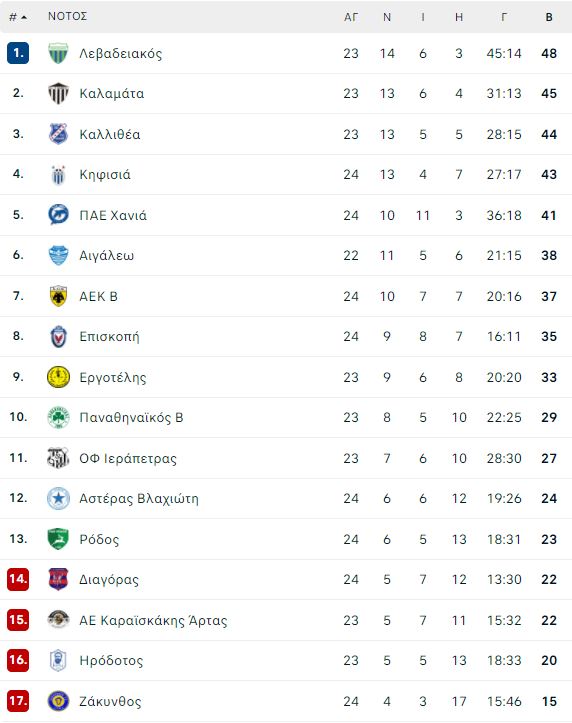Click the red position 14 relegation badge

coord(18,580)
